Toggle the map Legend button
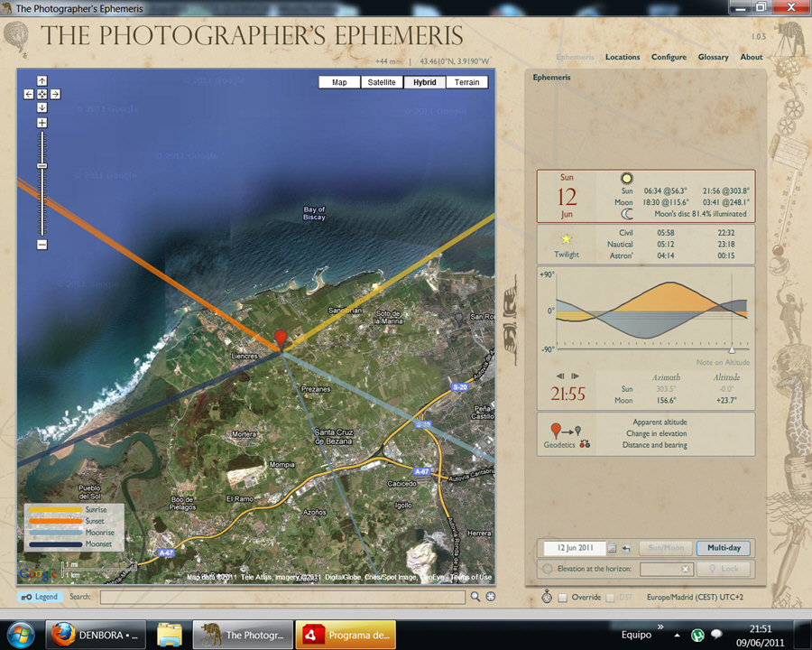Viewport: 812px width, 650px height. (x=40, y=597)
